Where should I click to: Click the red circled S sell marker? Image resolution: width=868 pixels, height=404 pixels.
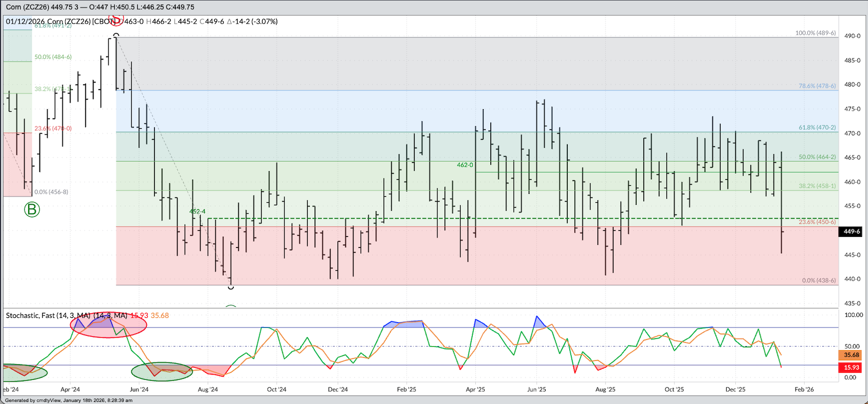116,19
